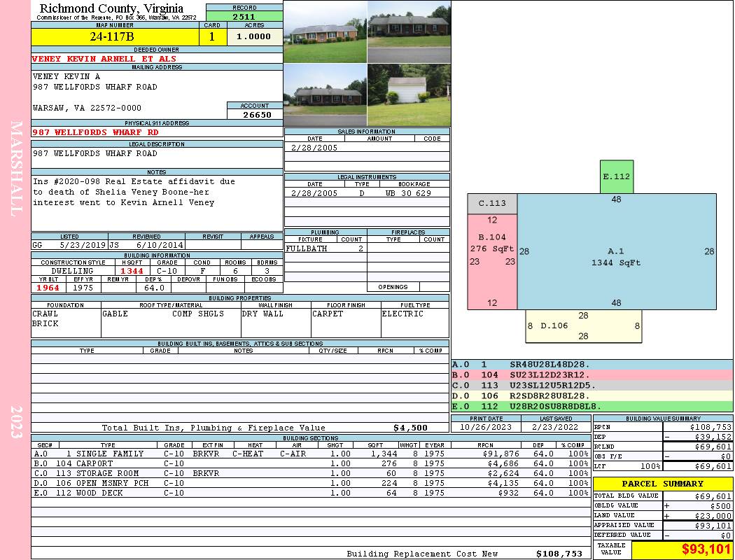Select Building Replacement Cost New $108,753

coord(559,554)
